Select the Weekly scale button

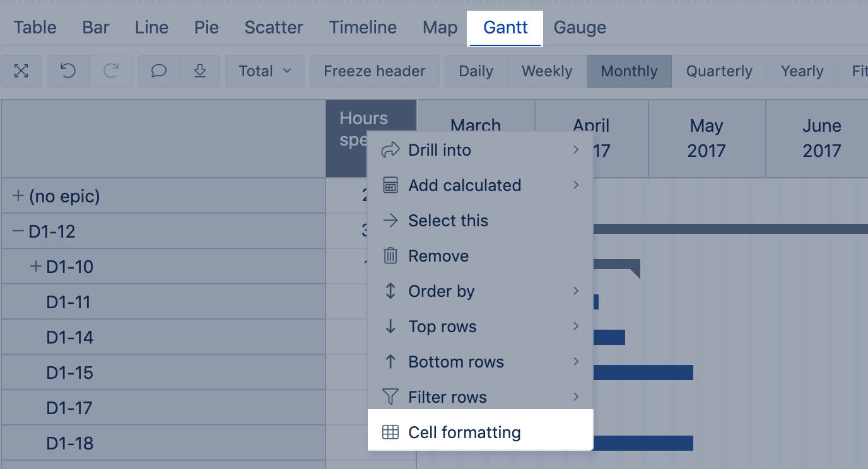(x=546, y=71)
